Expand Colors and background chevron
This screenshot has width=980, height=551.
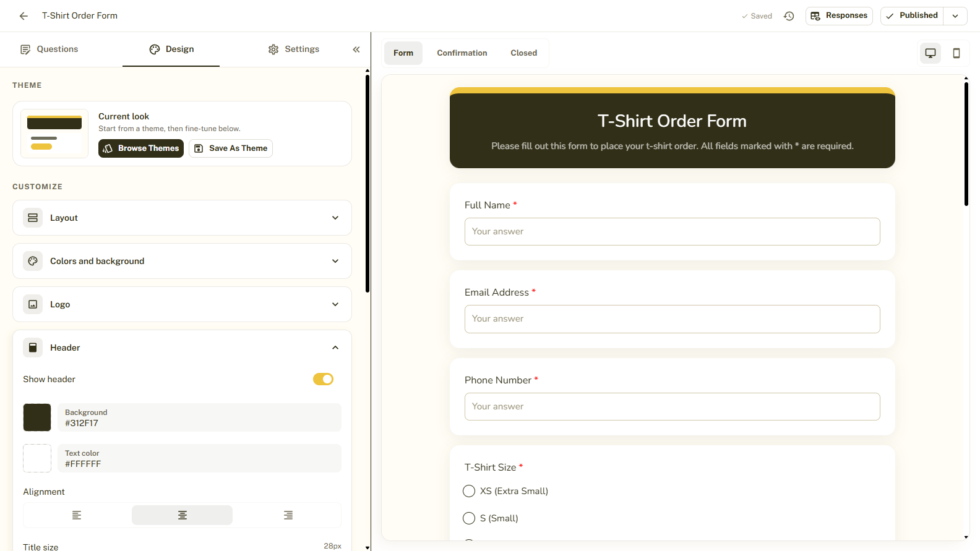click(x=335, y=261)
